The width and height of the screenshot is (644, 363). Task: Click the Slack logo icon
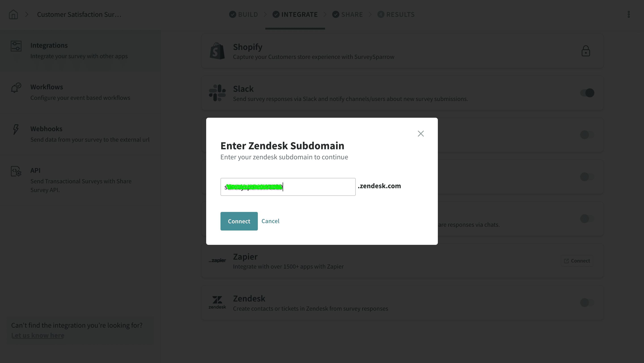click(x=217, y=93)
